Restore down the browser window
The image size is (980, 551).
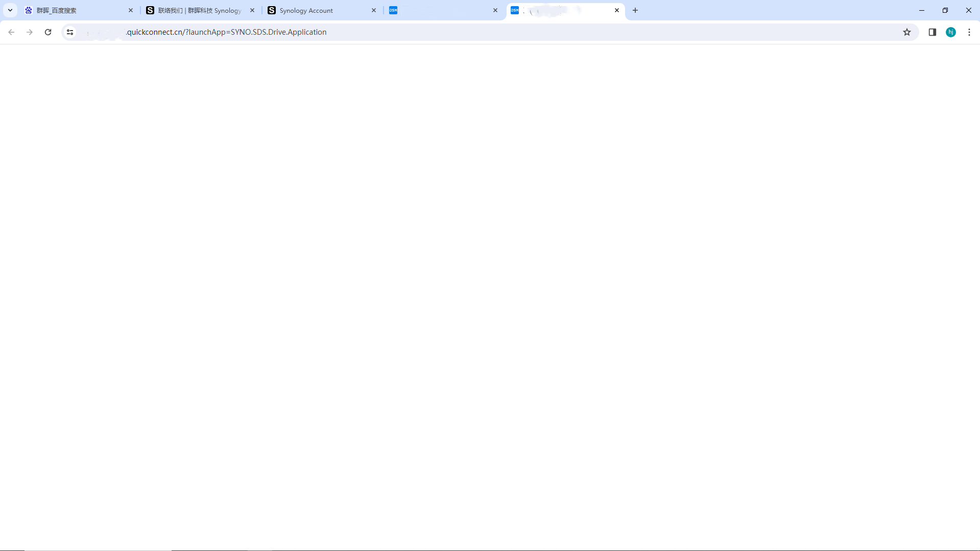pos(945,10)
